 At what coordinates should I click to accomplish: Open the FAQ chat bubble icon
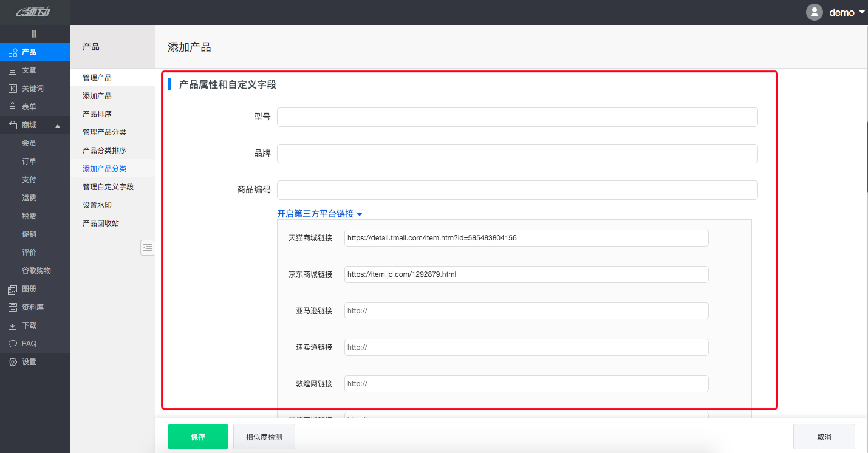[x=13, y=344]
